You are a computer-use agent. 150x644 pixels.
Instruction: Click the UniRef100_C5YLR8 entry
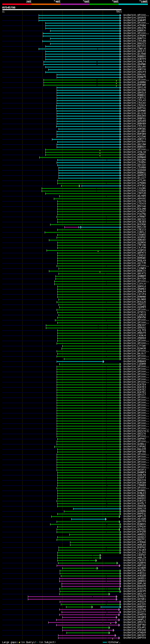tap(135, 41)
